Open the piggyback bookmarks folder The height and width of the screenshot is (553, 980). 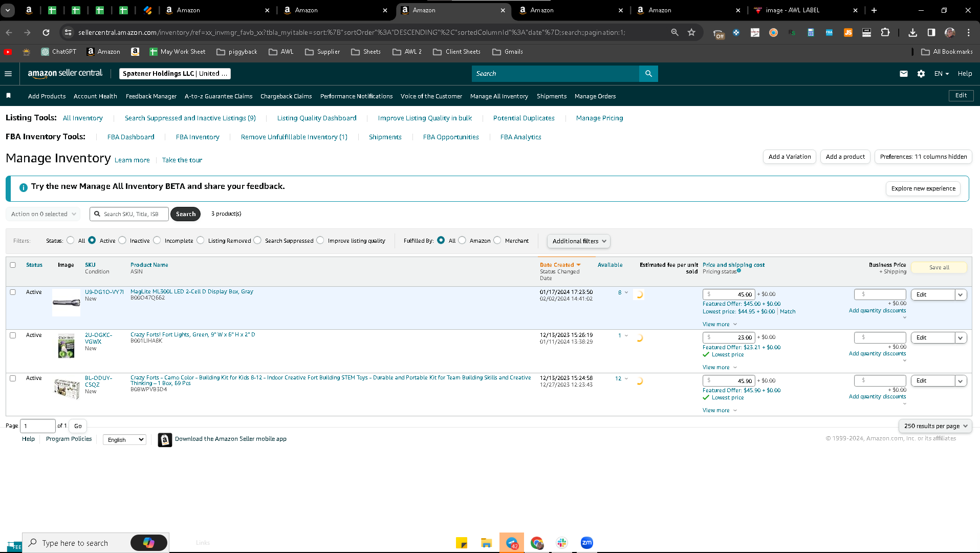click(x=236, y=52)
